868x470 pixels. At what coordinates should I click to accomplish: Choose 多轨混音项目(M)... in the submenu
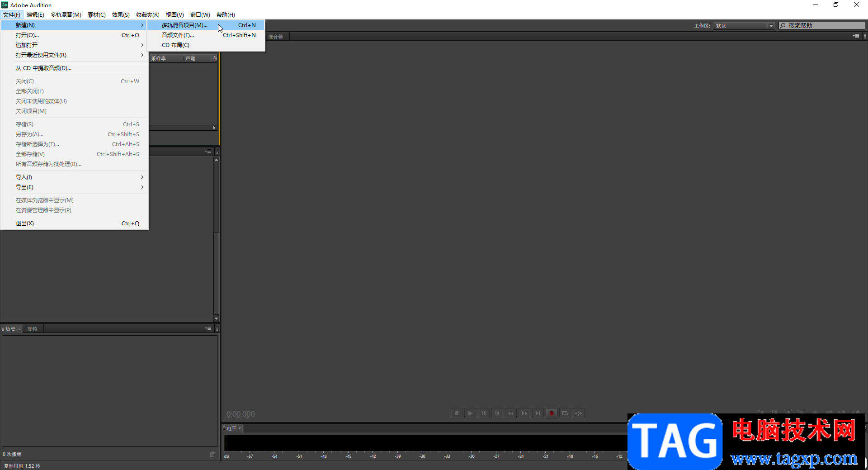(x=206, y=25)
